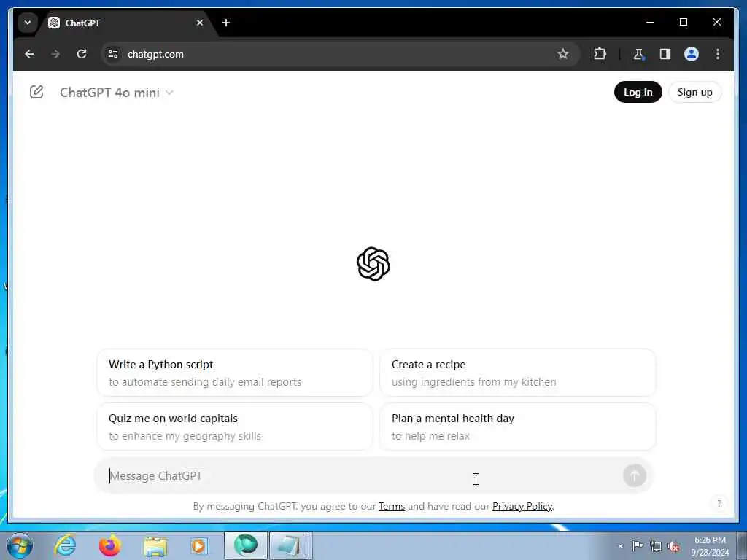Screen dimensions: 747x560
Task: Select the Create a recipe suggestion card
Action: click(x=518, y=373)
